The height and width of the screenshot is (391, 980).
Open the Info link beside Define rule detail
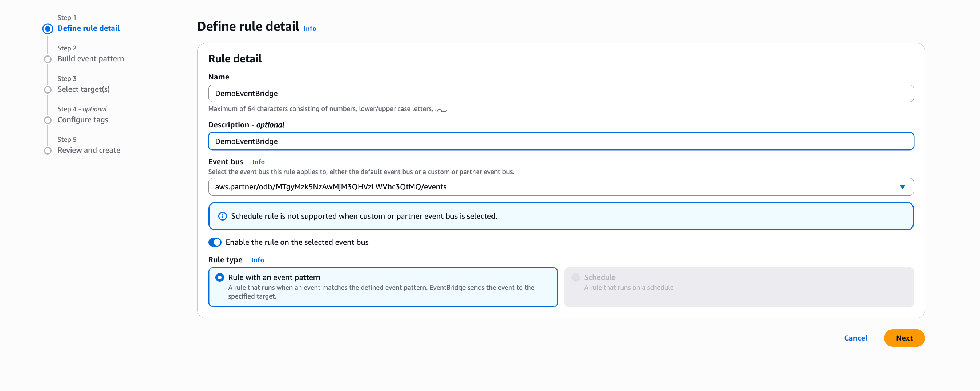tap(310, 28)
